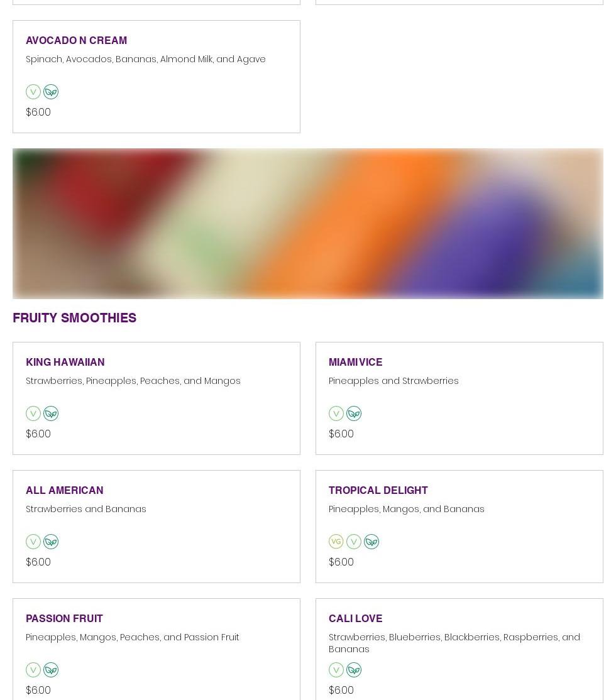Click the leaf icon on Tropical Delight
616x700 pixels.
click(x=371, y=542)
